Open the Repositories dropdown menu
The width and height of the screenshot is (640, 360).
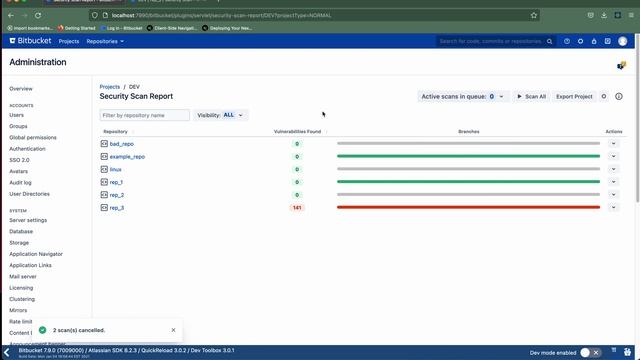click(x=105, y=41)
